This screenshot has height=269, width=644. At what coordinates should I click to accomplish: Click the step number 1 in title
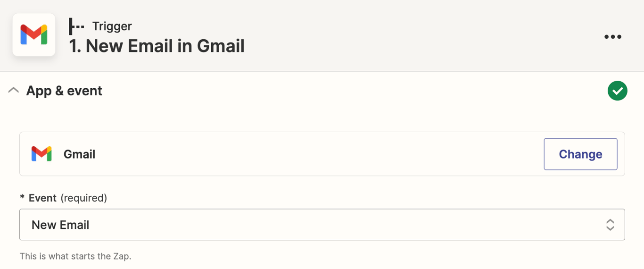[74, 46]
